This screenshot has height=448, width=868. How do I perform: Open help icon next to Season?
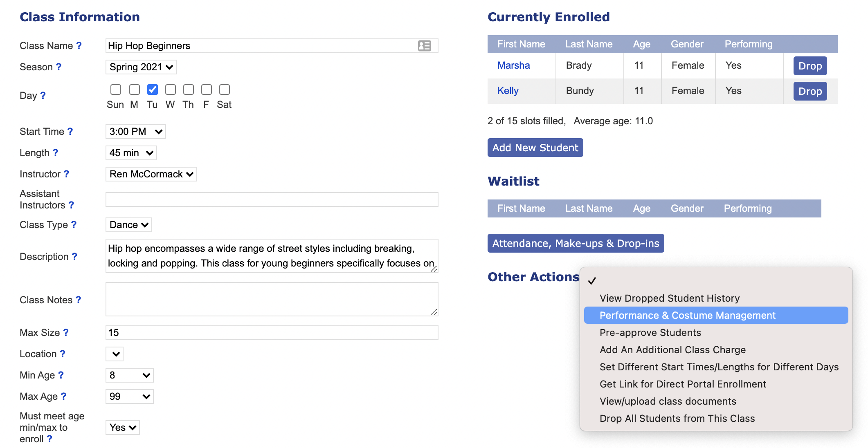click(58, 67)
